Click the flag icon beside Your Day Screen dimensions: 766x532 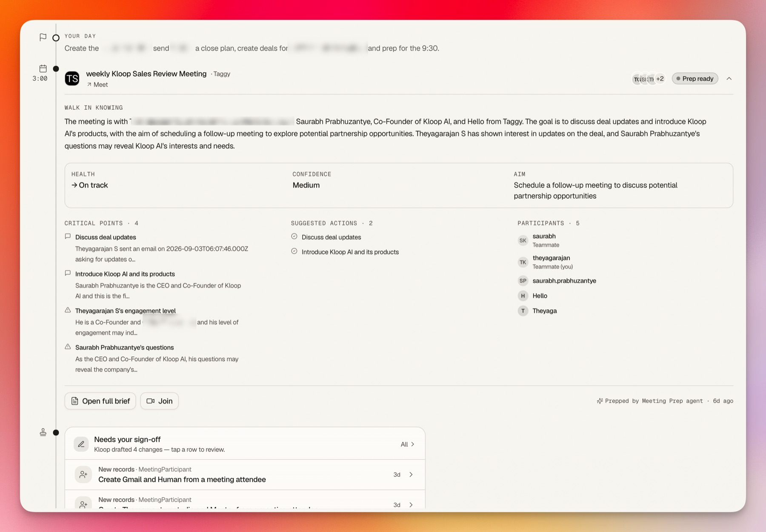coord(43,37)
